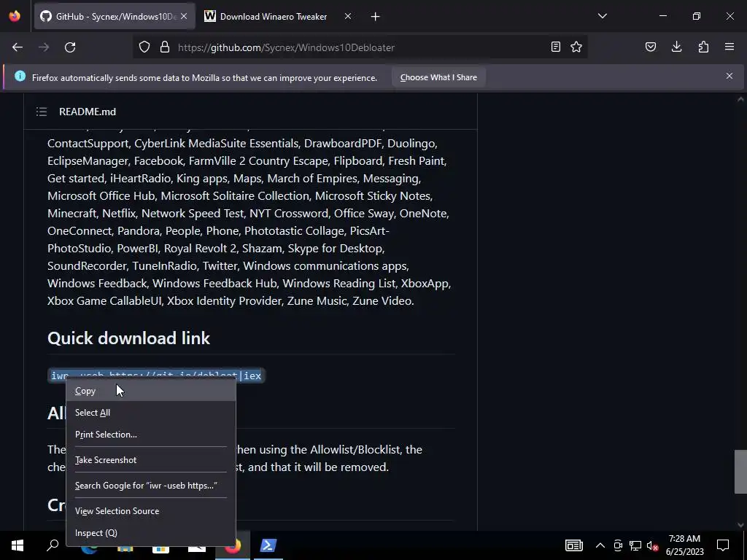Open the Windows Start menu
747x560 pixels.
tap(18, 545)
